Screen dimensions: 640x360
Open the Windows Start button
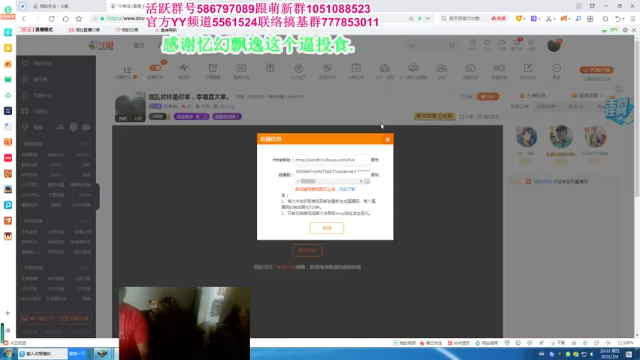[x=9, y=353]
